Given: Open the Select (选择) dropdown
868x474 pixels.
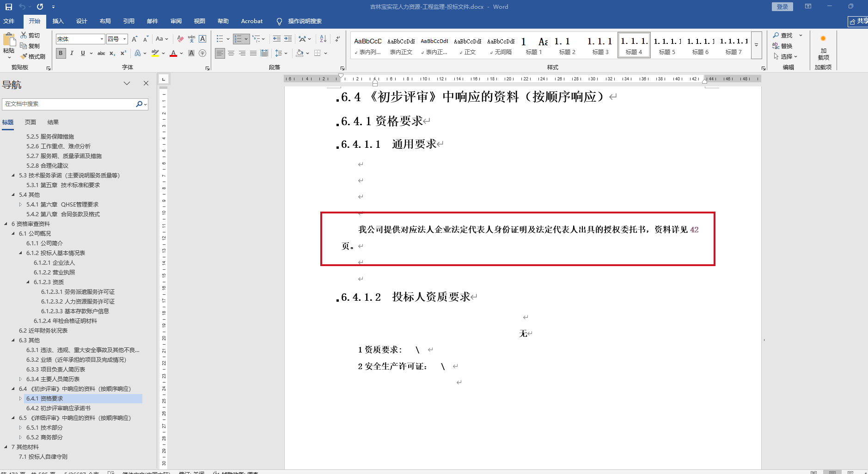Looking at the screenshot, I should (x=785, y=56).
